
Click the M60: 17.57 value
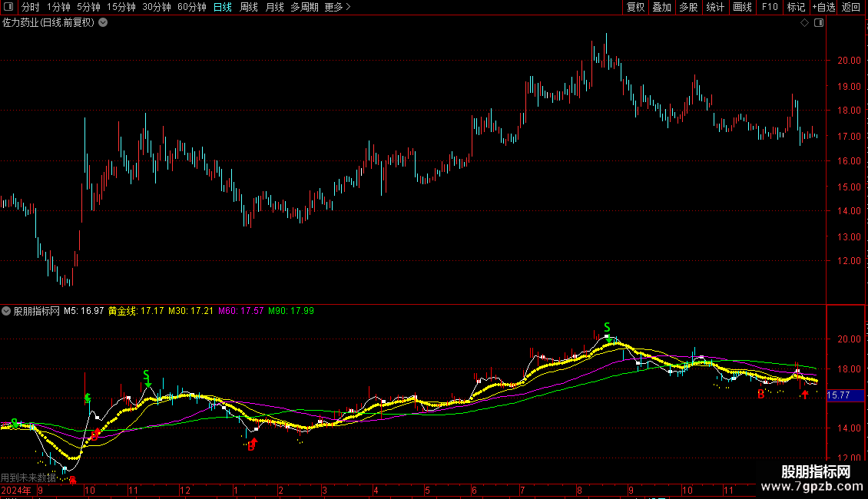[x=240, y=311]
